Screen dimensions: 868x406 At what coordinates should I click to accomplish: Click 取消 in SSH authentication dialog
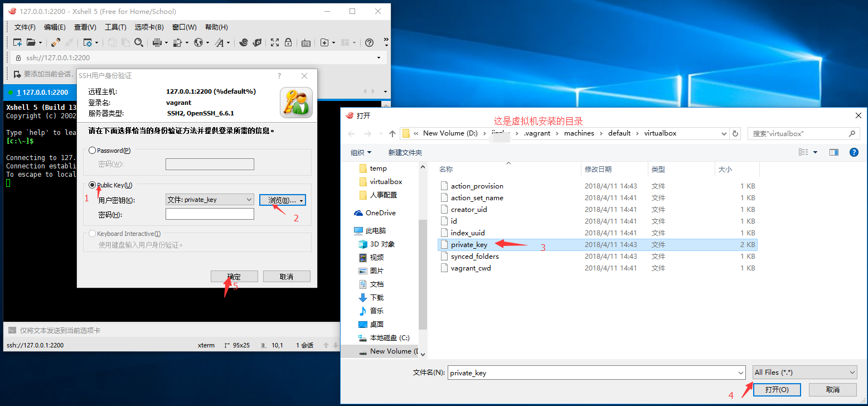(287, 277)
